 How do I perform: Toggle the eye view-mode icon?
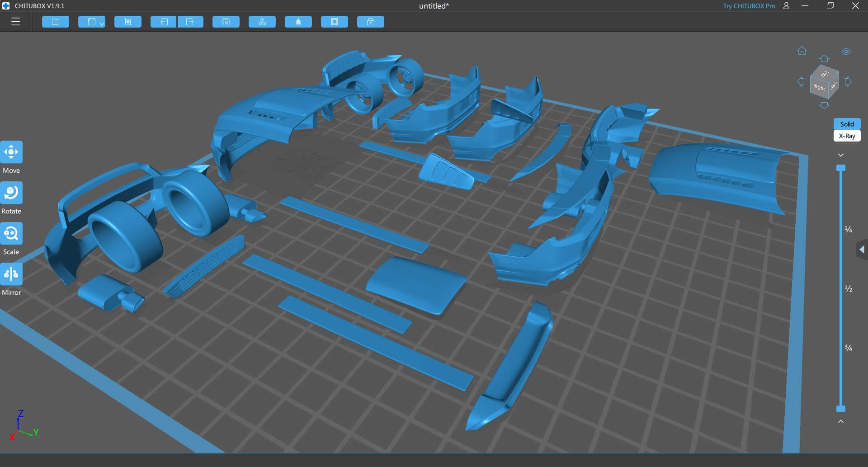[x=846, y=52]
